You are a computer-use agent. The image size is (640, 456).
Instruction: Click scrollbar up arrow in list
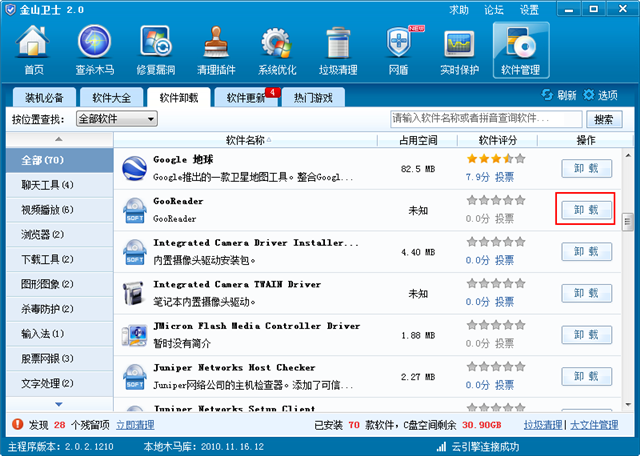[x=628, y=156]
